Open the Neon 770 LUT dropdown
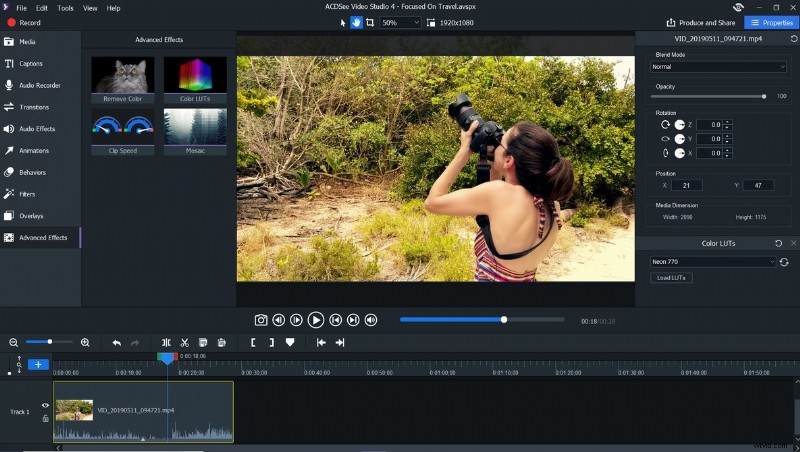 [x=713, y=262]
